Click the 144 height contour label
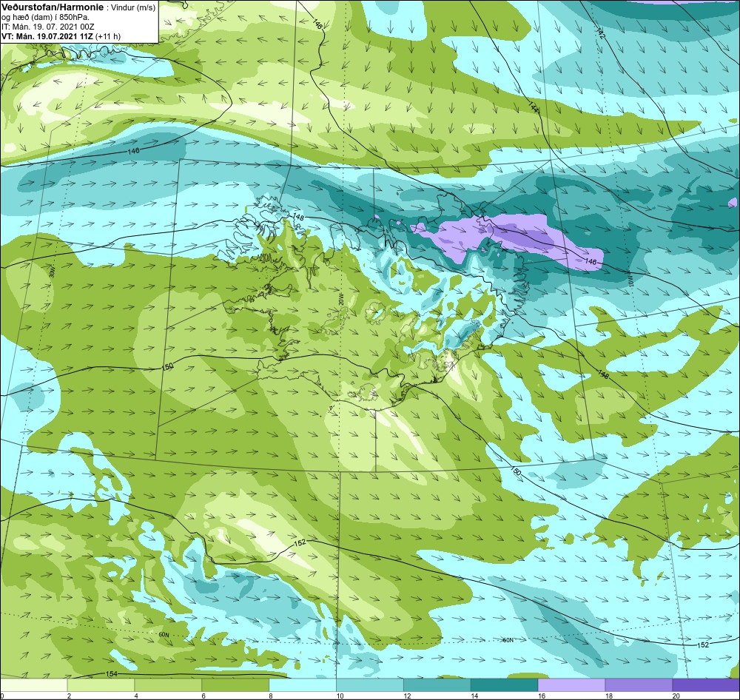This screenshot has height=700, width=740. click(x=534, y=107)
